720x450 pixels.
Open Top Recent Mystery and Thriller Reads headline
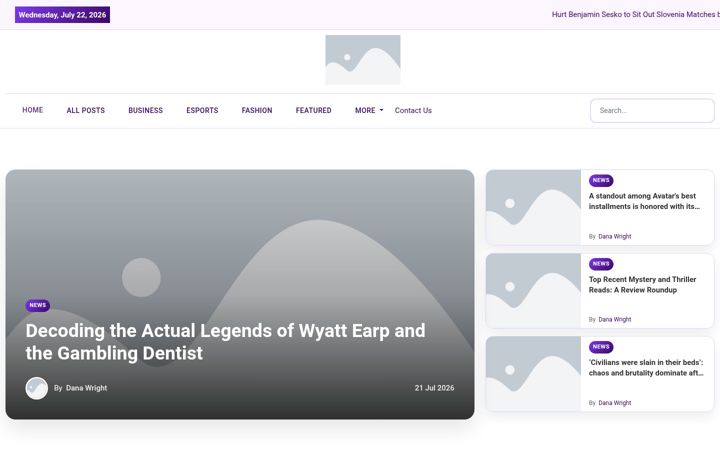(642, 285)
